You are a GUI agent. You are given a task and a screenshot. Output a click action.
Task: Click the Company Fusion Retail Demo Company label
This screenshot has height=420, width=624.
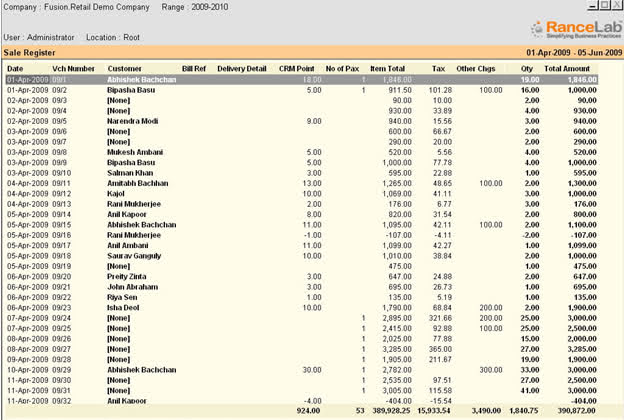[x=76, y=7]
